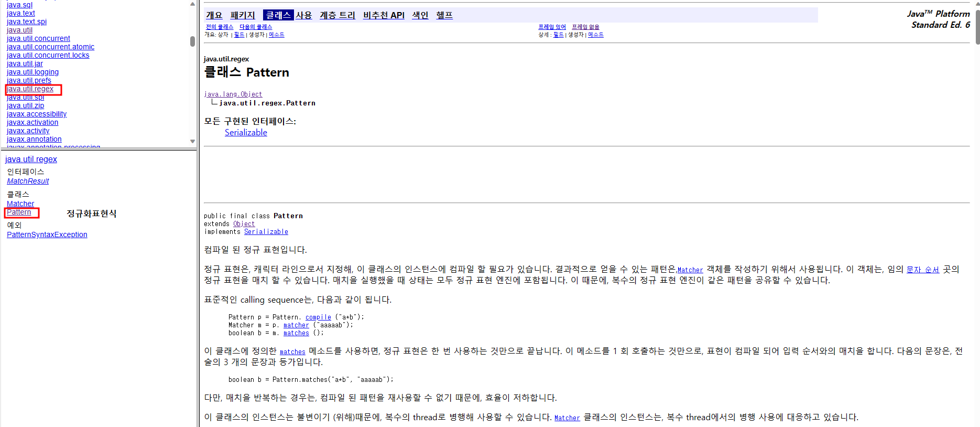Image resolution: width=980 pixels, height=427 pixels.
Task: Go to 다음의 클래스 next class link
Action: 256,27
